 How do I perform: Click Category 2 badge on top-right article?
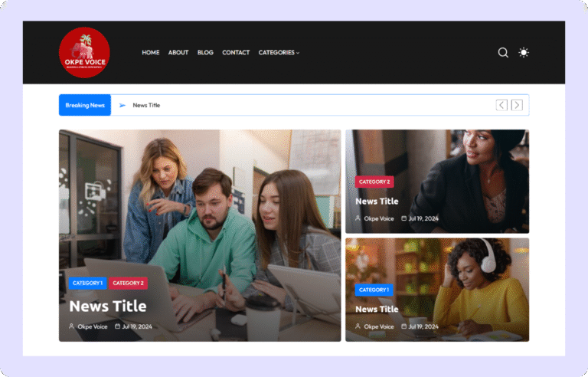tap(374, 182)
